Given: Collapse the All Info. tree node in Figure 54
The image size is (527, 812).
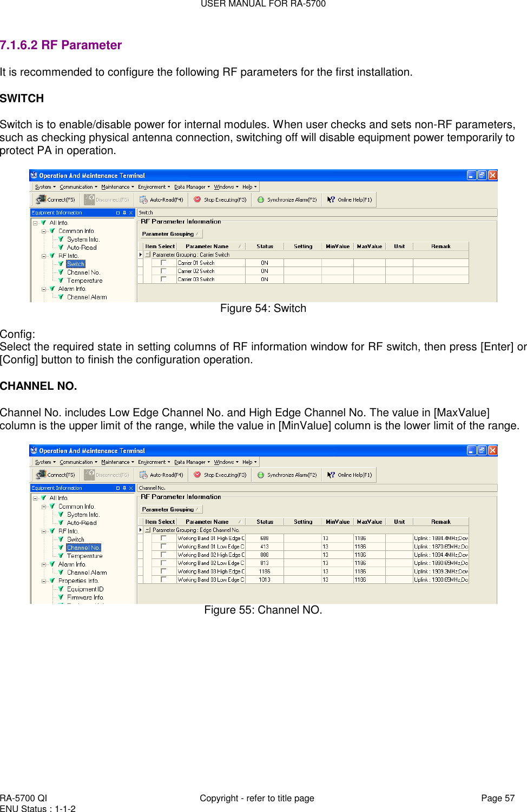Looking at the screenshot, I should click(35, 223).
